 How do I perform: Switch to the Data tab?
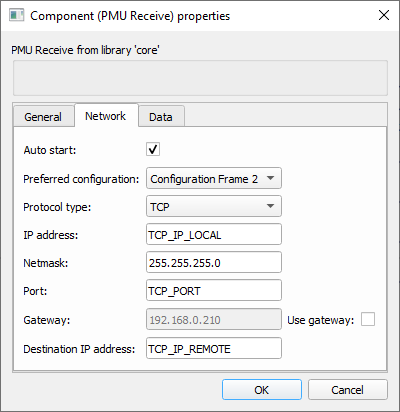click(161, 117)
